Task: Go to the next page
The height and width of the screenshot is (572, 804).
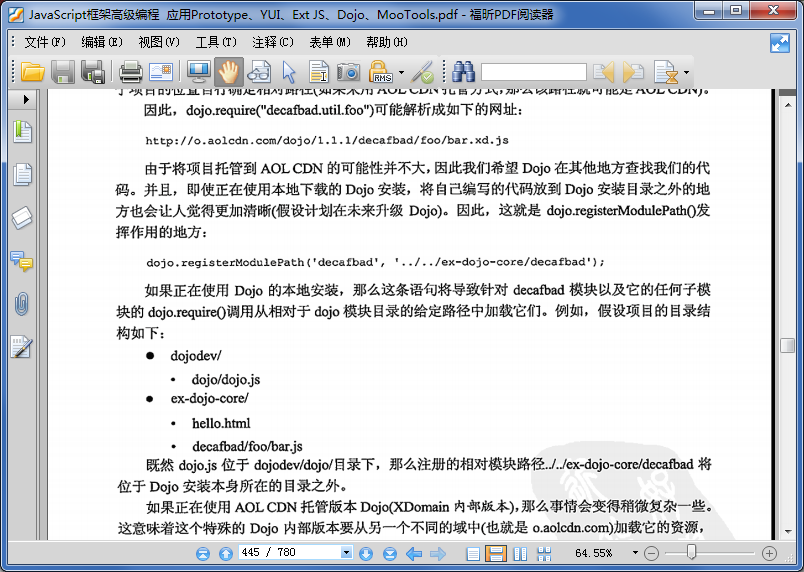Action: [x=366, y=554]
